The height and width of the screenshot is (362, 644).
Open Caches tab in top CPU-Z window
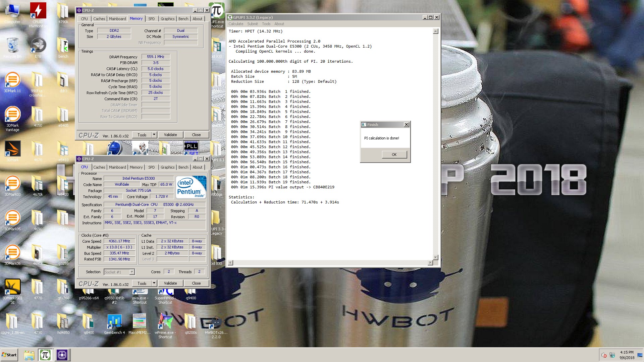[99, 19]
